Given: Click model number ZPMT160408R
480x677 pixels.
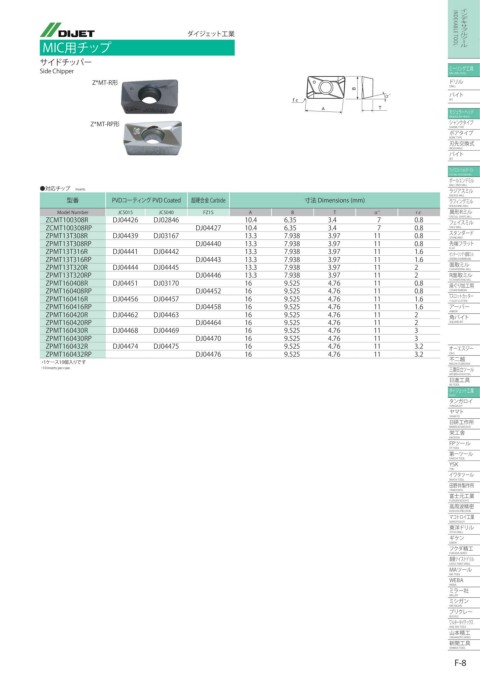Looking at the screenshot, I should 67,283.
